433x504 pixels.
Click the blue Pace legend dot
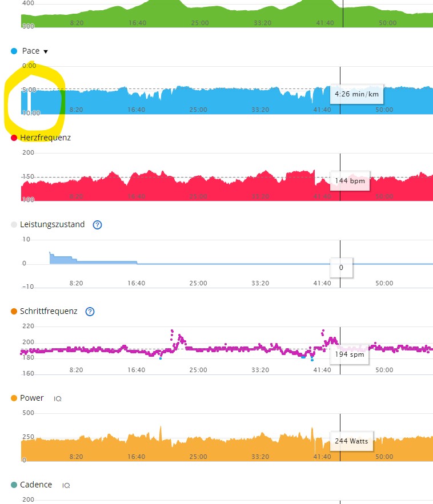[14, 51]
